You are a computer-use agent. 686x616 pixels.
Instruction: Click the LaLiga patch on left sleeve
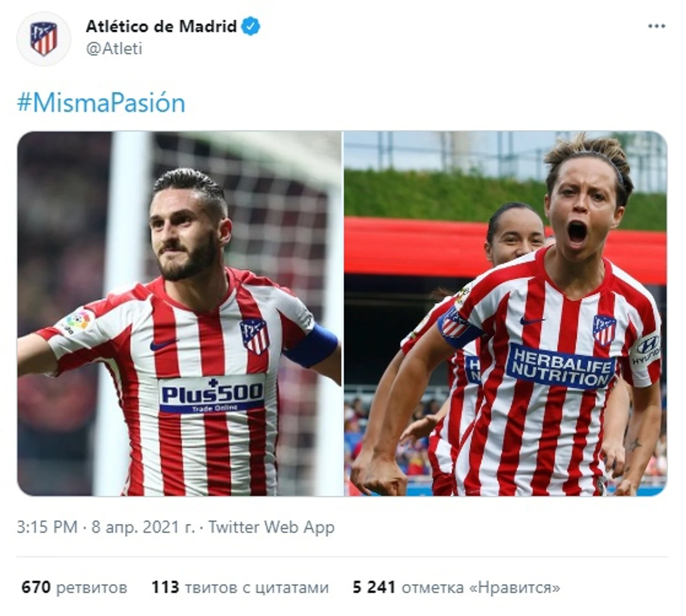pyautogui.click(x=77, y=321)
